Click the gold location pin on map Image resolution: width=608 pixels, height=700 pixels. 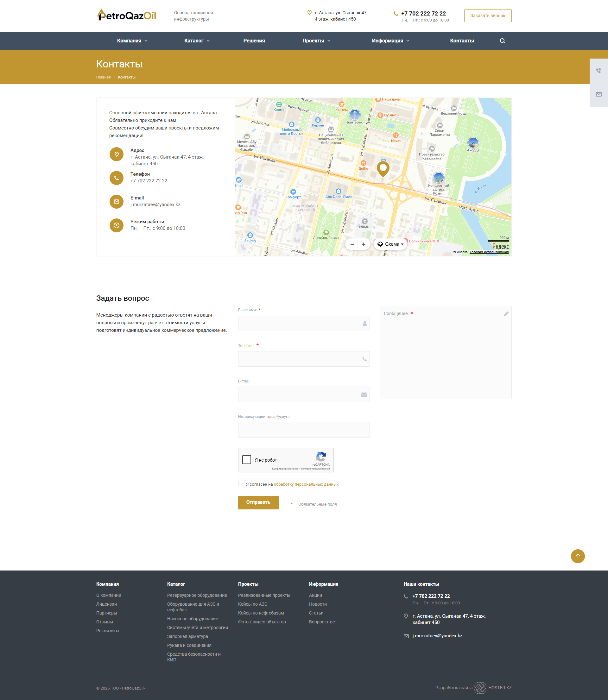383,168
